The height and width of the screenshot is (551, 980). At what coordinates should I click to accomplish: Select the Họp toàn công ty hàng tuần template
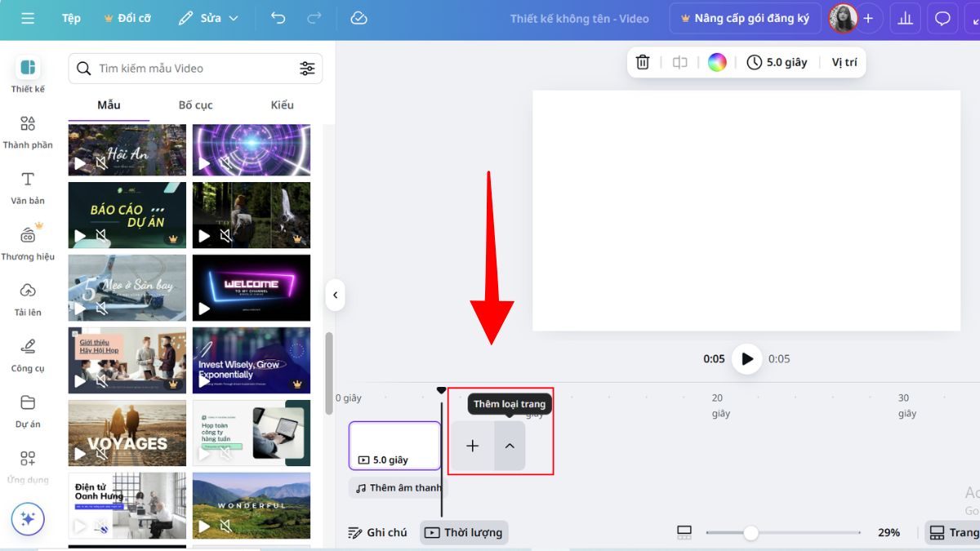click(252, 433)
